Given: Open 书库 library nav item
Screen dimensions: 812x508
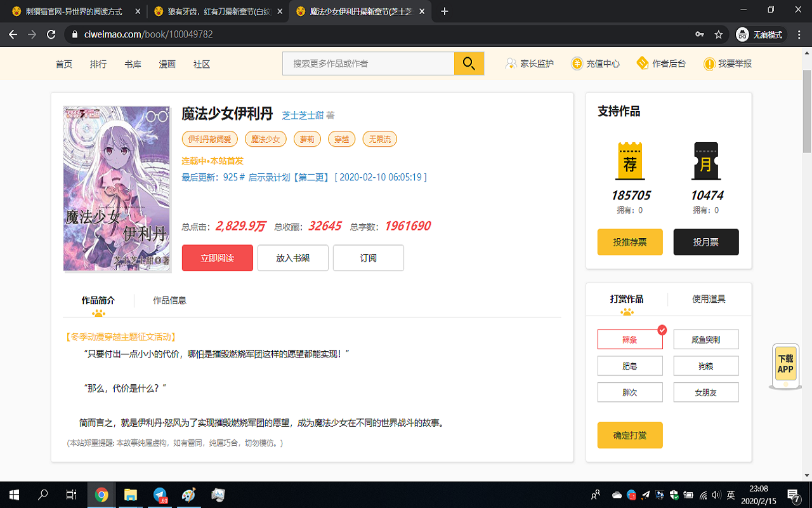Looking at the screenshot, I should pos(133,64).
